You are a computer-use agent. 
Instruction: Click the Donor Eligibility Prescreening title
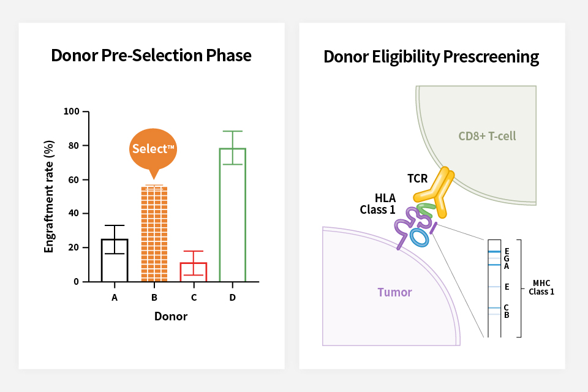(x=431, y=57)
